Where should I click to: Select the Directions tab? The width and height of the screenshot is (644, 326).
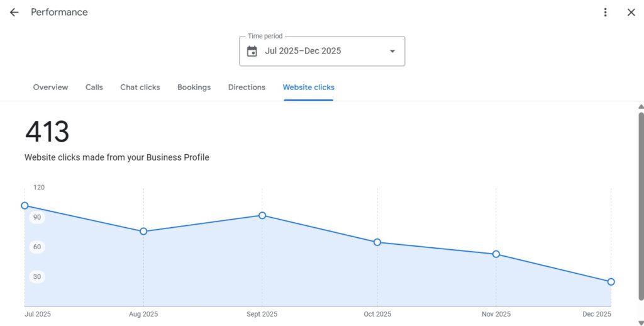pos(247,87)
